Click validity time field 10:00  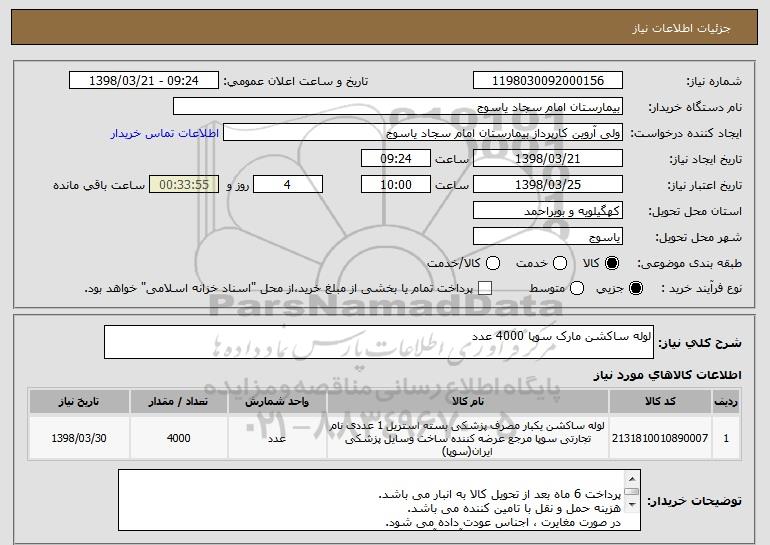click(x=396, y=185)
